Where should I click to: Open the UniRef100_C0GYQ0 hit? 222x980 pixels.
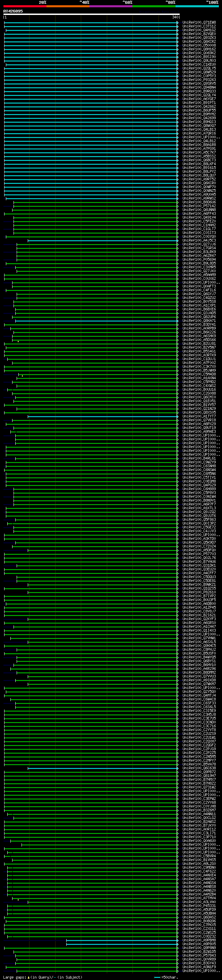(199, 236)
